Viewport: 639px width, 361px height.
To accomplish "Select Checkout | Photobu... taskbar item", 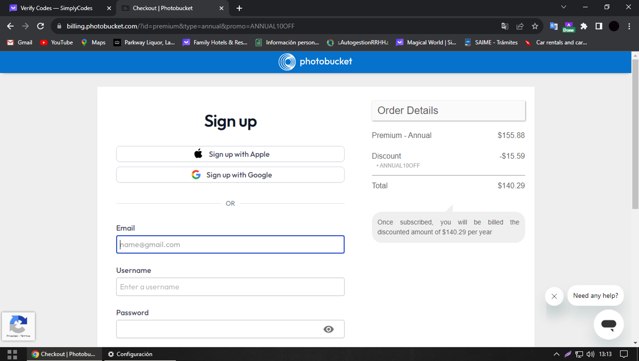I will pyautogui.click(x=64, y=354).
